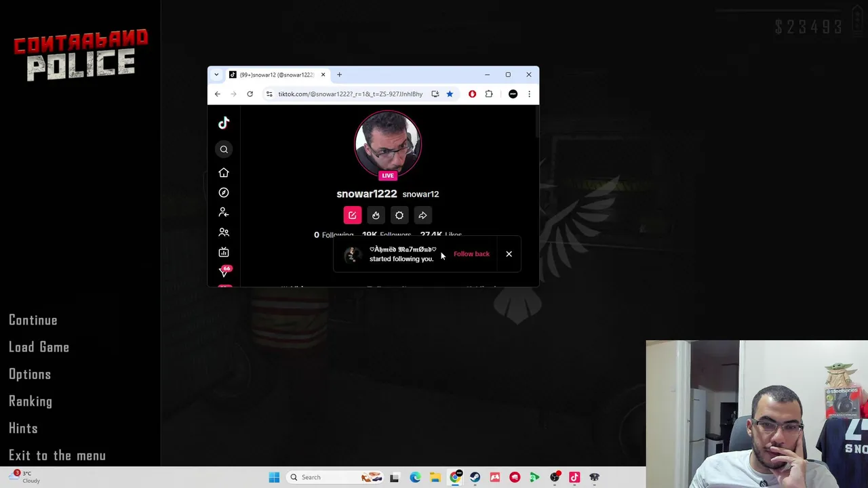Click the Chrome back arrow
Viewport: 868px width, 488px height.
coord(218,94)
